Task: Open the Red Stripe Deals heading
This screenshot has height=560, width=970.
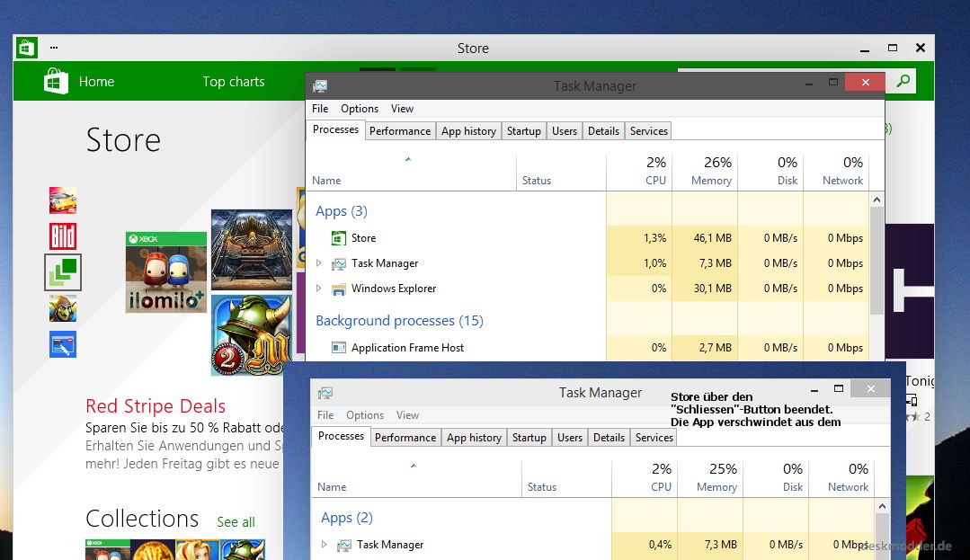Action: [156, 406]
